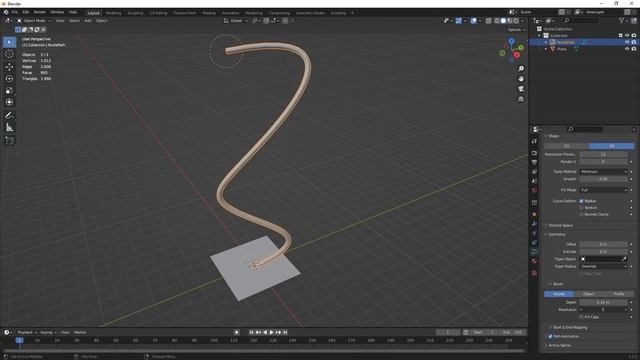The width and height of the screenshot is (640, 360).
Task: Open the Object Mode dropdown
Action: point(33,20)
